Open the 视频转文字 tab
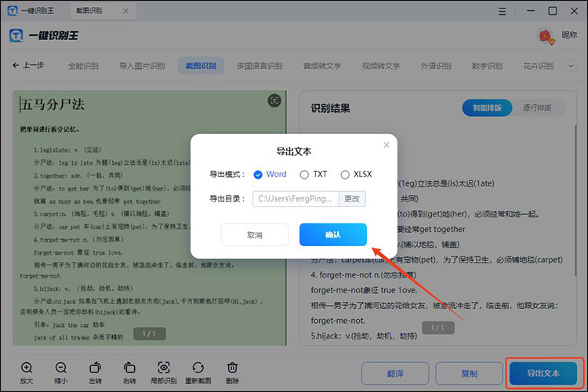The height and width of the screenshot is (392, 588). click(381, 66)
